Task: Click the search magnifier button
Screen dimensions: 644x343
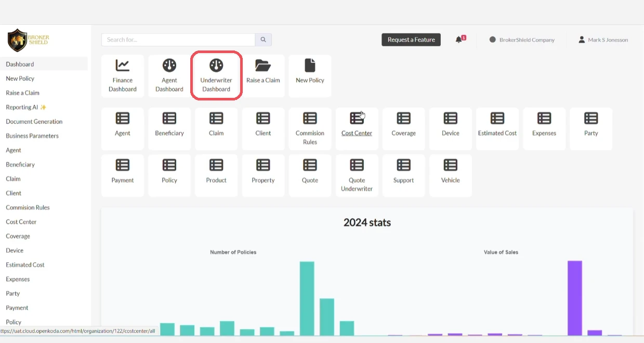Action: [x=263, y=40]
